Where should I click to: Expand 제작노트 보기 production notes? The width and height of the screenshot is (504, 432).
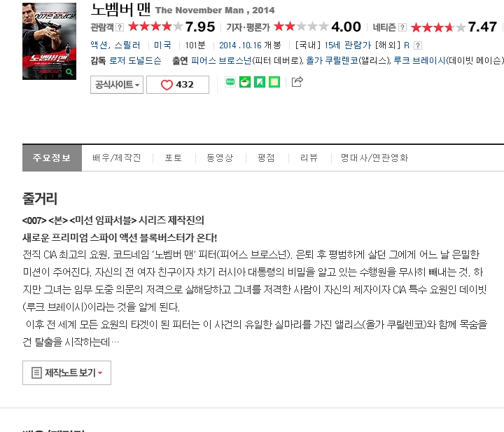coord(67,373)
